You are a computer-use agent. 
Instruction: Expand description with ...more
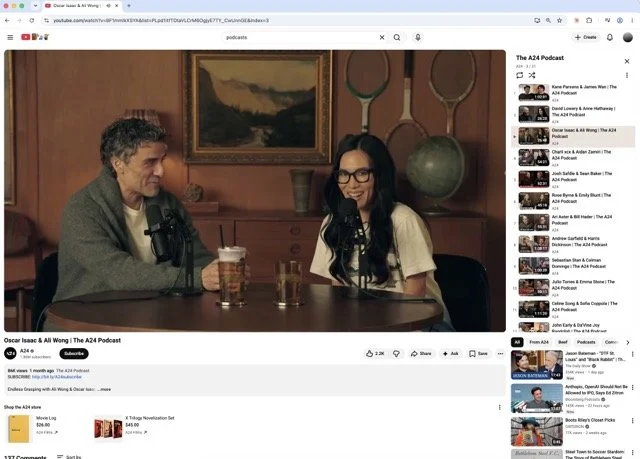tap(104, 389)
